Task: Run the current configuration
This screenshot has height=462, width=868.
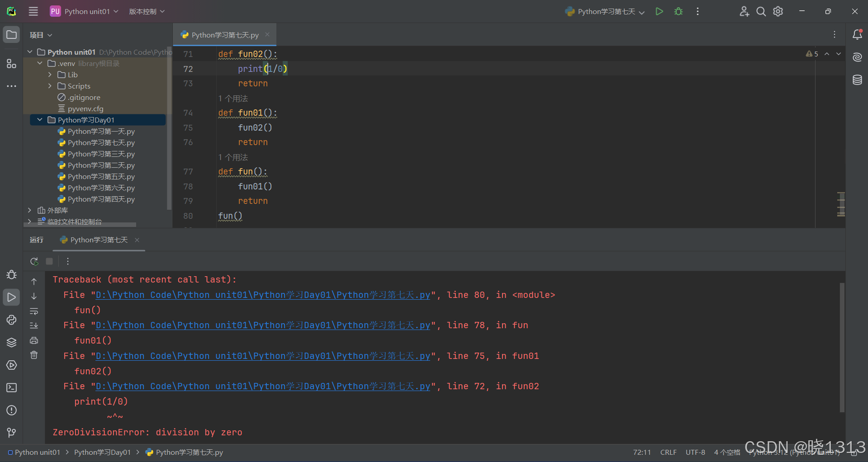Action: tap(659, 11)
